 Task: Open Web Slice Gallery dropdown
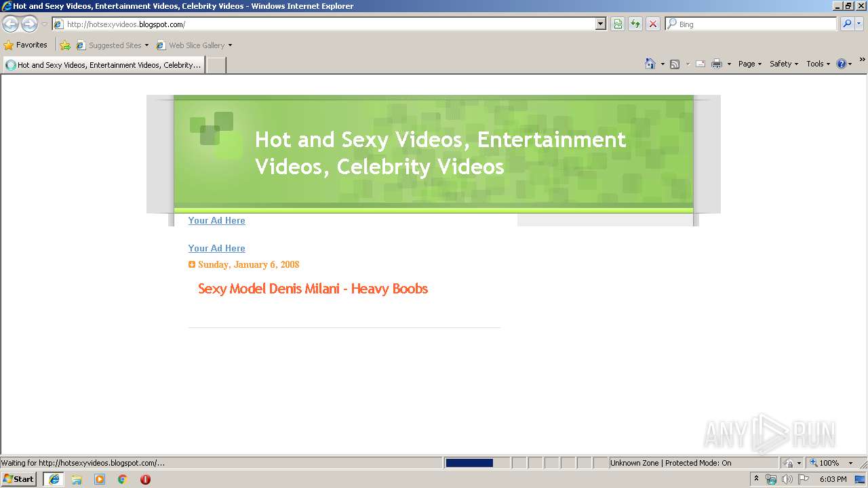194,45
